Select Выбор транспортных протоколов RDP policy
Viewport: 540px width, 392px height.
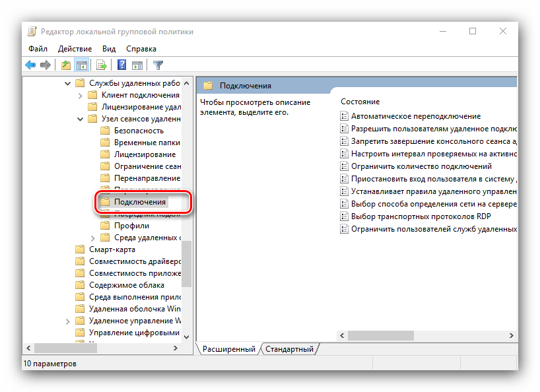coord(421,216)
